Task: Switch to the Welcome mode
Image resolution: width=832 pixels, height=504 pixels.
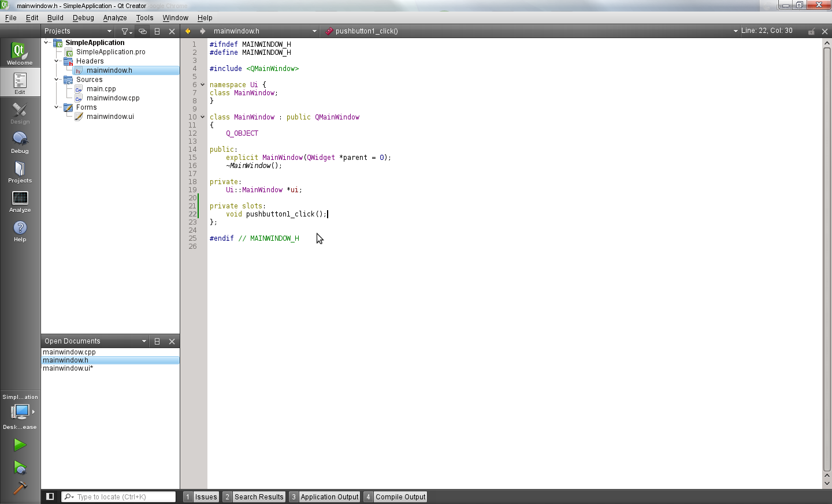Action: 20,52
